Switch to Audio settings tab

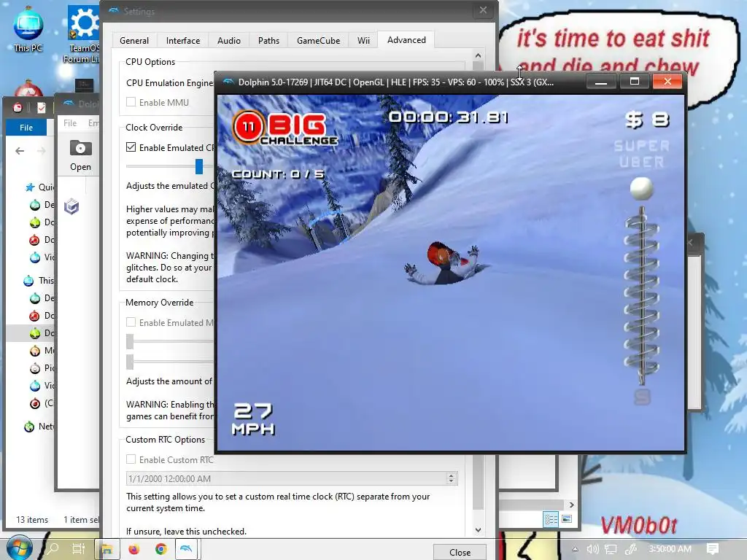tap(228, 41)
